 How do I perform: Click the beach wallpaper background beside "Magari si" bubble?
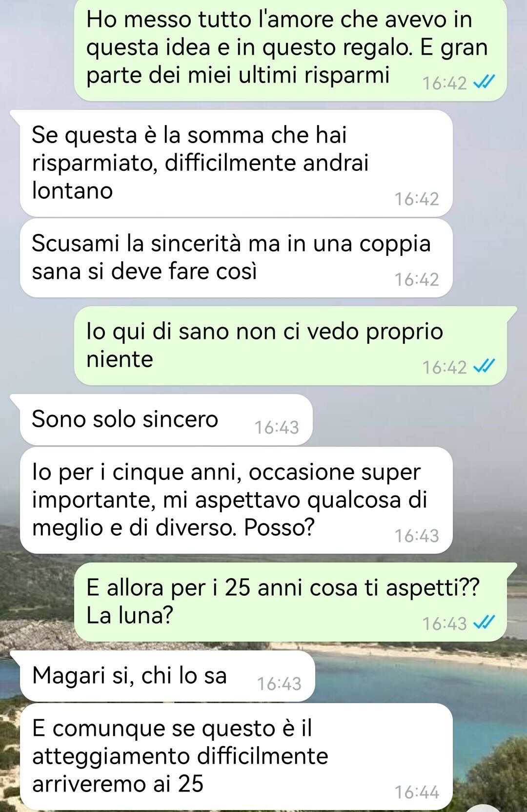[420, 676]
